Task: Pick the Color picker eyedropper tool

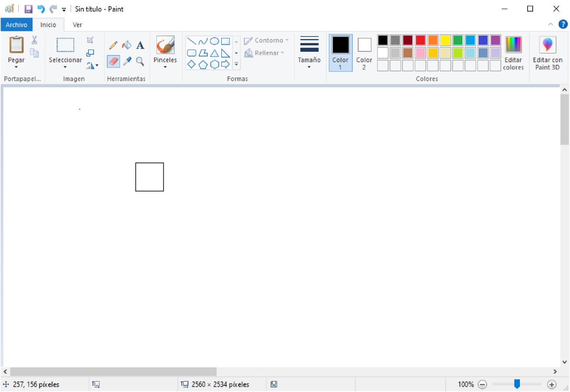Action: [126, 61]
